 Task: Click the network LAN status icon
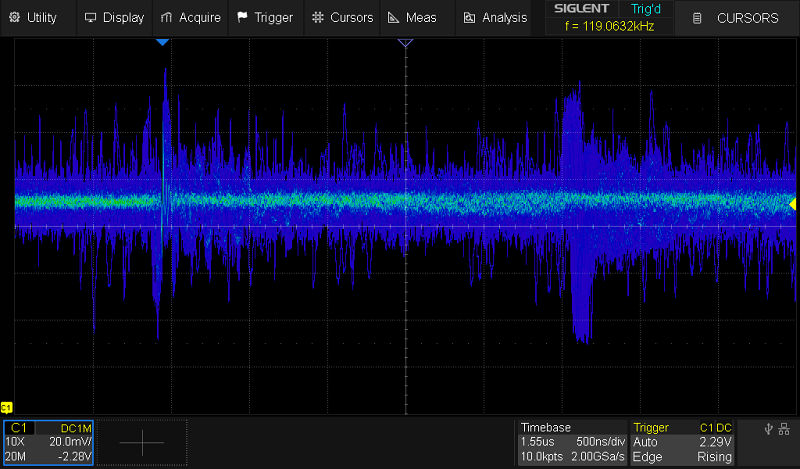click(x=785, y=428)
